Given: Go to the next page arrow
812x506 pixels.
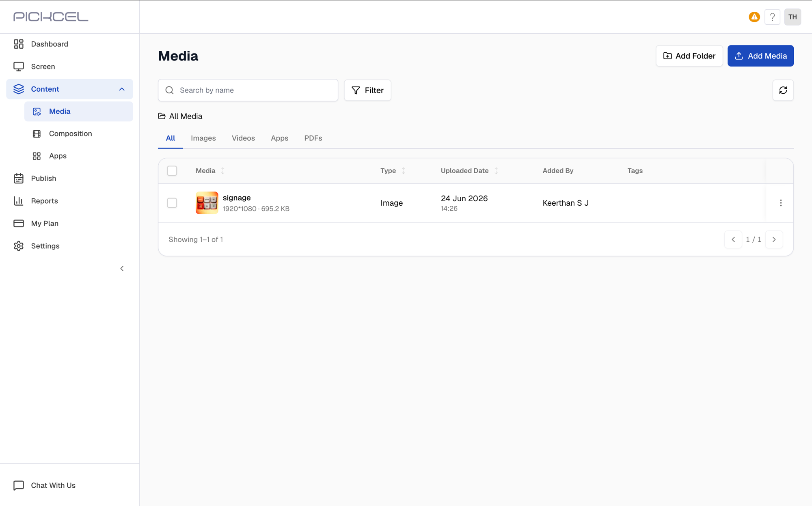Looking at the screenshot, I should click(x=774, y=239).
